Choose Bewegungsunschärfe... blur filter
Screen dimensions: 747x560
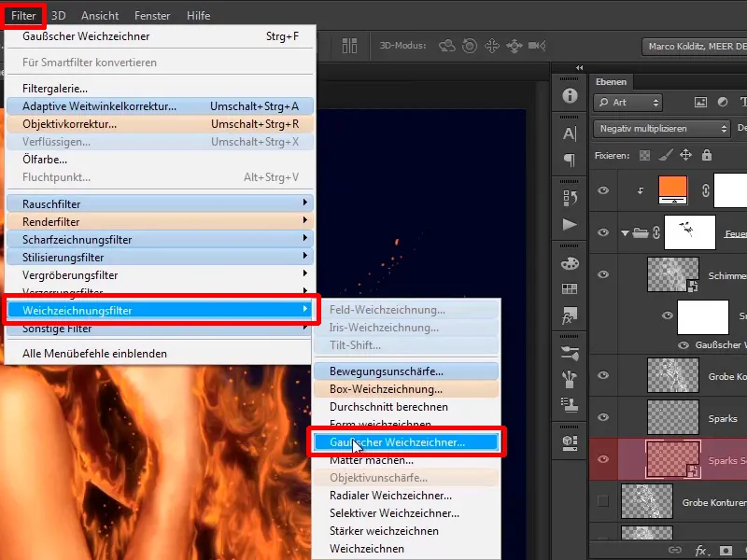point(406,371)
